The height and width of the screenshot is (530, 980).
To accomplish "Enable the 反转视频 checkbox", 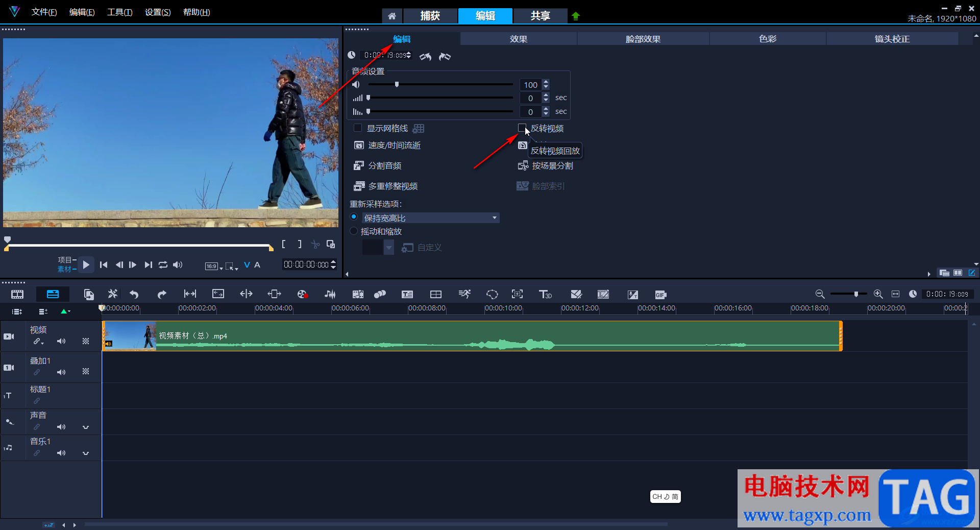I will 522,128.
